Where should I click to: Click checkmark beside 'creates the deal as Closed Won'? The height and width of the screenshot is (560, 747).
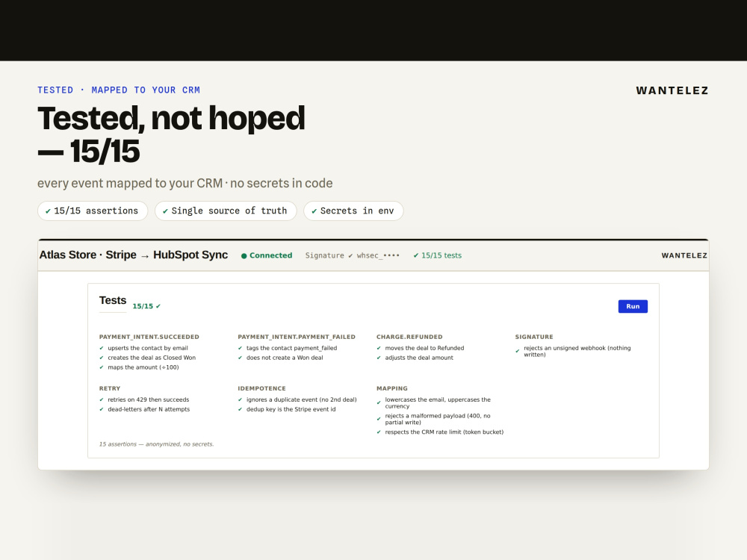[x=102, y=358]
